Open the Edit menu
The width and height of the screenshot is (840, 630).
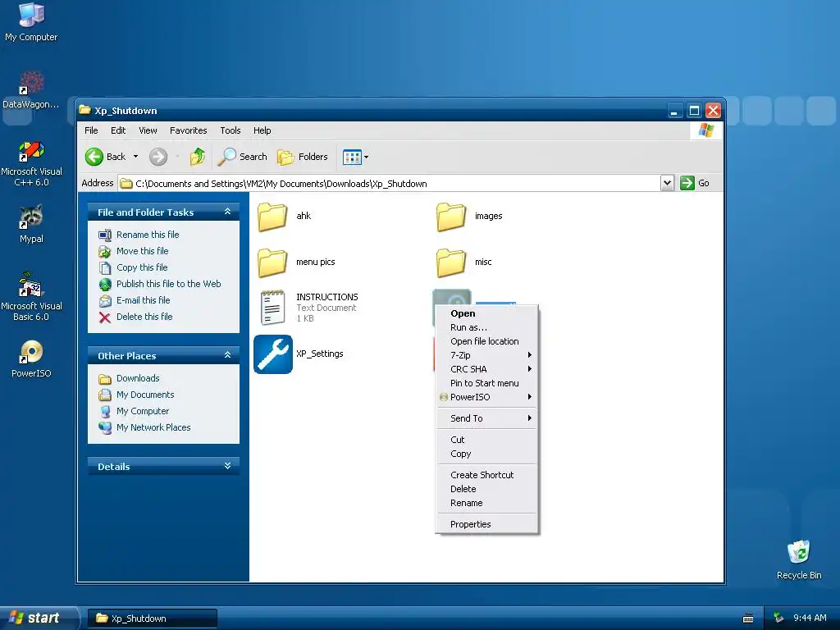click(118, 130)
